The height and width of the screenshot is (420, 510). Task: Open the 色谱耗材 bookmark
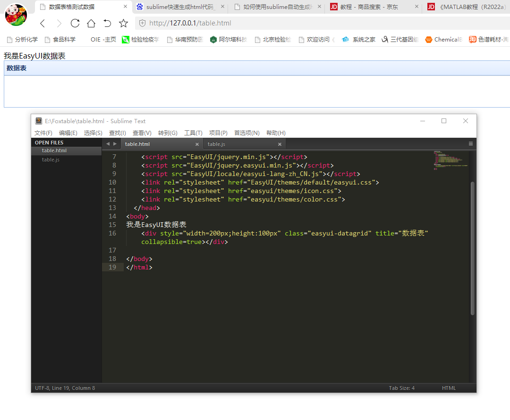pos(489,40)
